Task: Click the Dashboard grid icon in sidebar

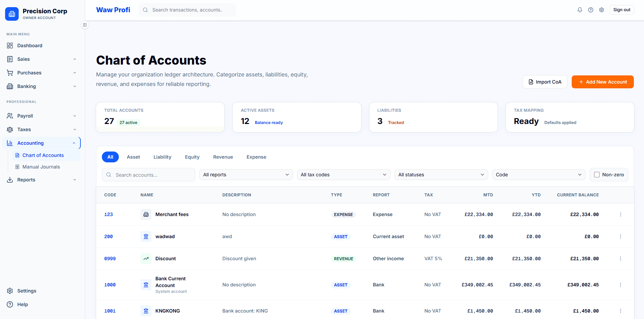Action: pyautogui.click(x=10, y=46)
